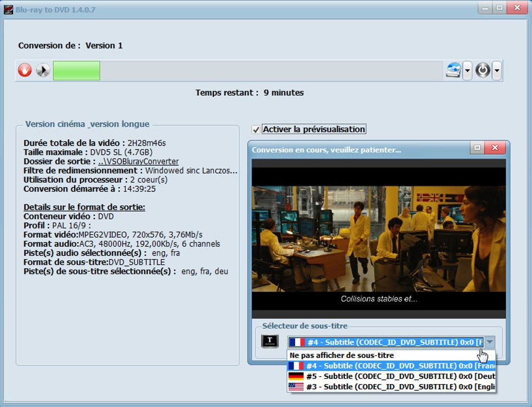Close the Blu-ray to DVD window
This screenshot has height=407, width=532.
517,8
